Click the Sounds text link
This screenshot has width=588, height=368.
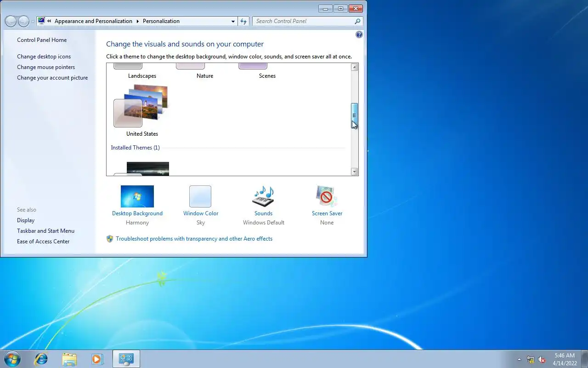(x=264, y=213)
